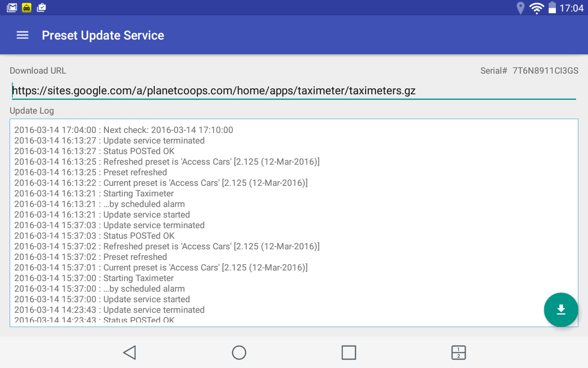This screenshot has width=588, height=368.
Task: Tap the 17:04 clock in status bar
Action: point(571,8)
